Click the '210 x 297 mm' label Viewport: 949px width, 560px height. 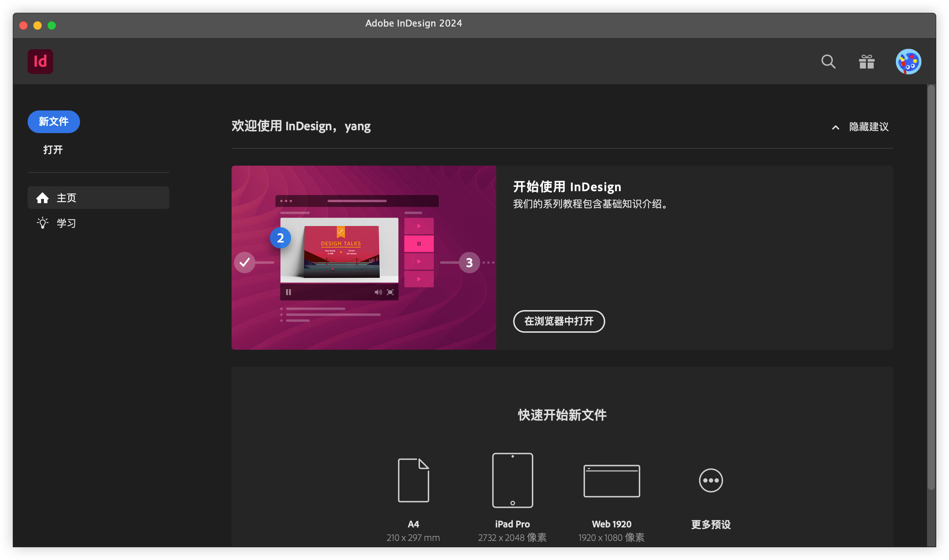[x=413, y=537]
